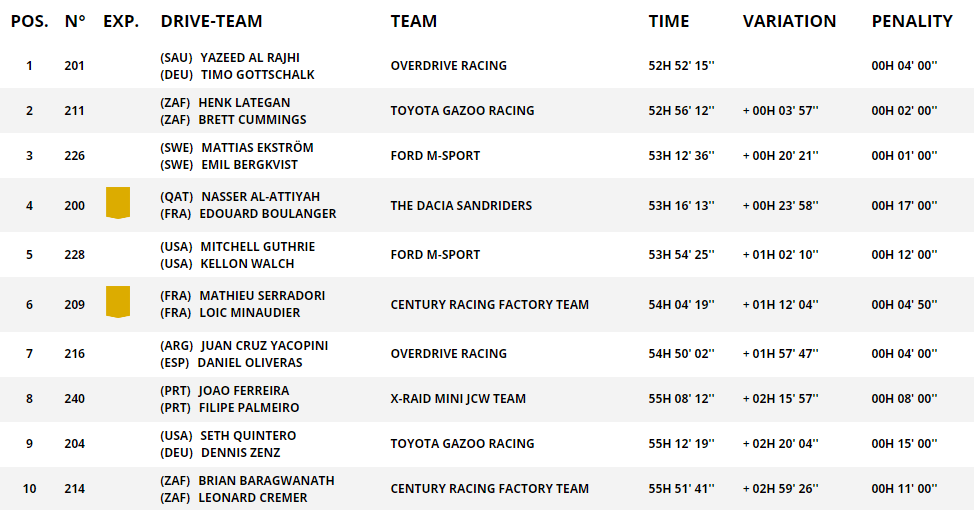The image size is (974, 510).
Task: Click co-driver Kellon Walch
Action: coord(247,264)
